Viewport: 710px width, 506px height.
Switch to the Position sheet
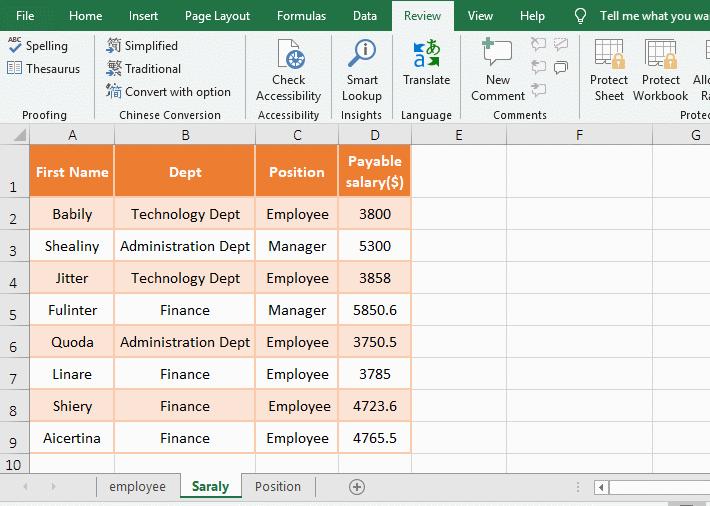tap(278, 487)
